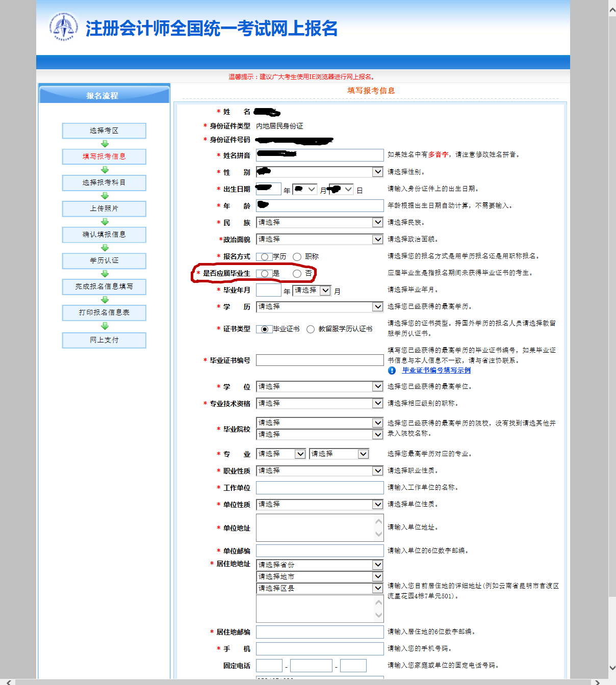This screenshot has height=685, width=616.
Task: Choose 否 for 是否应届毕业生
Action: 297,274
